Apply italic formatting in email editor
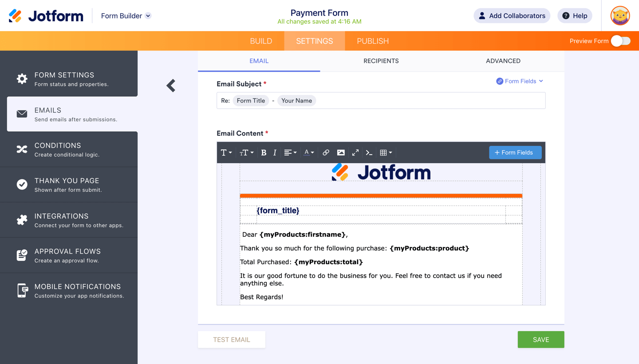The image size is (639, 364). [x=275, y=153]
